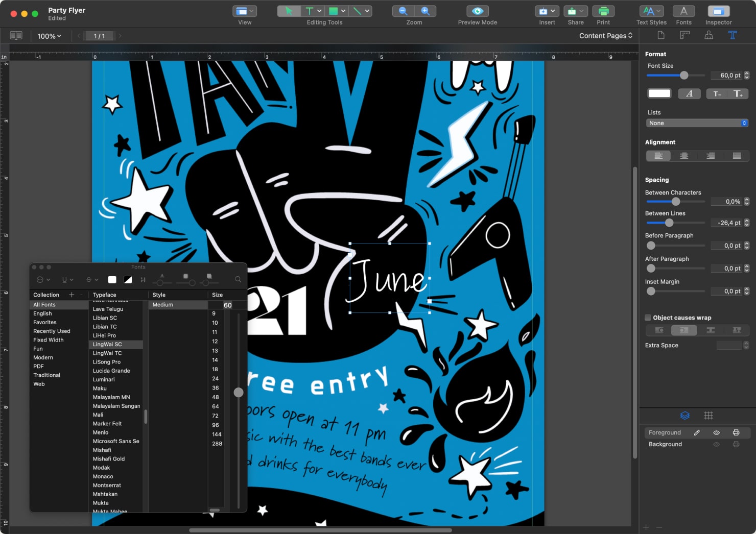Zoom out with the minus magnifier
The width and height of the screenshot is (756, 534).
[403, 11]
